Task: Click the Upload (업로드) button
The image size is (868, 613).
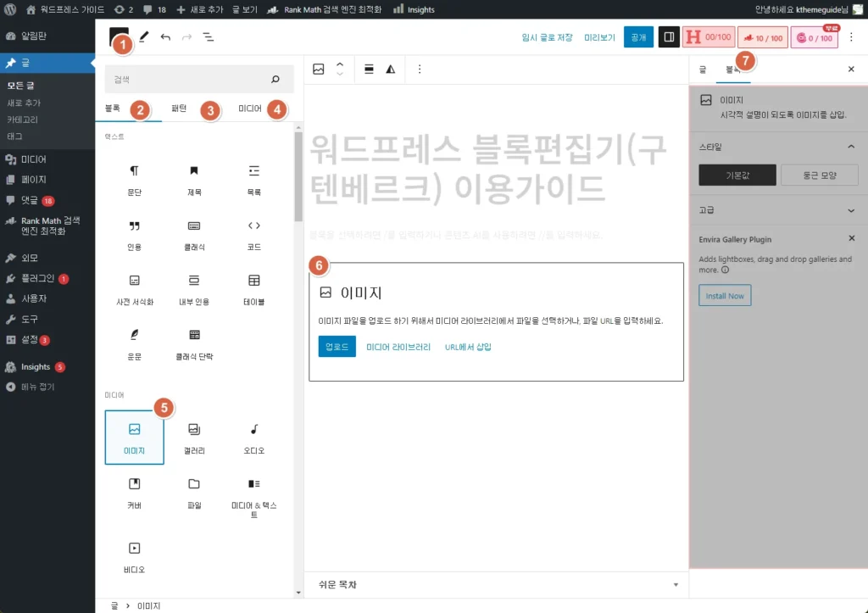Action: 337,347
